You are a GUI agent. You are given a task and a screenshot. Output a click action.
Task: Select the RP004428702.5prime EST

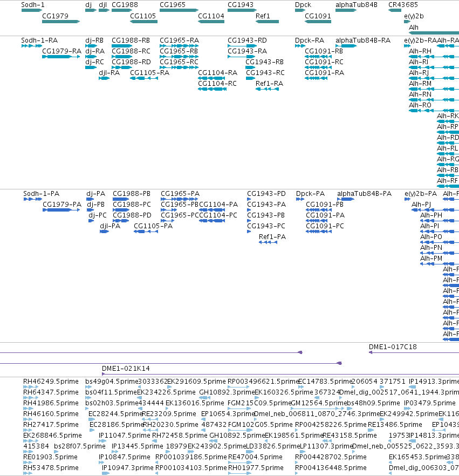(297, 463)
